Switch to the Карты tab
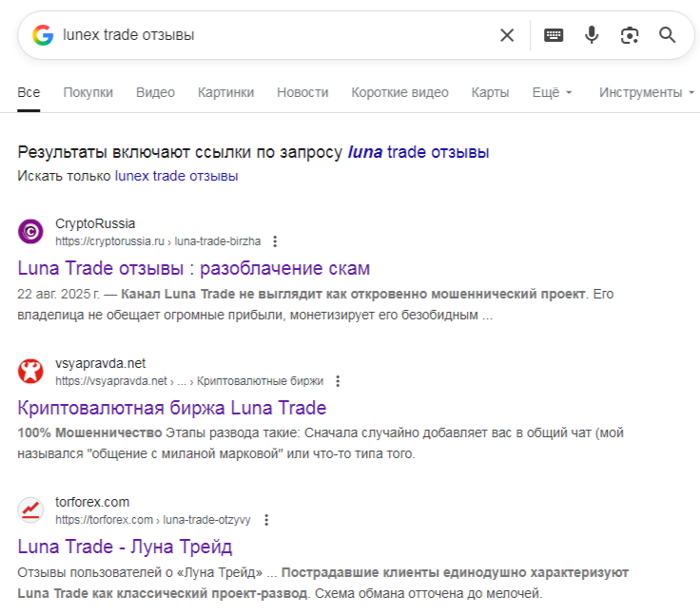The image size is (700, 615). [490, 92]
